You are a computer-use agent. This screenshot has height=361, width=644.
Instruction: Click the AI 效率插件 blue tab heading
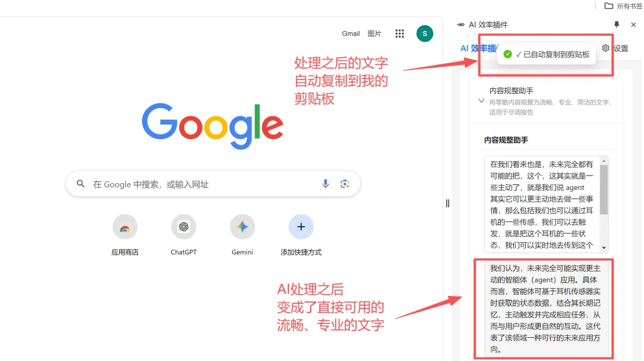click(479, 48)
